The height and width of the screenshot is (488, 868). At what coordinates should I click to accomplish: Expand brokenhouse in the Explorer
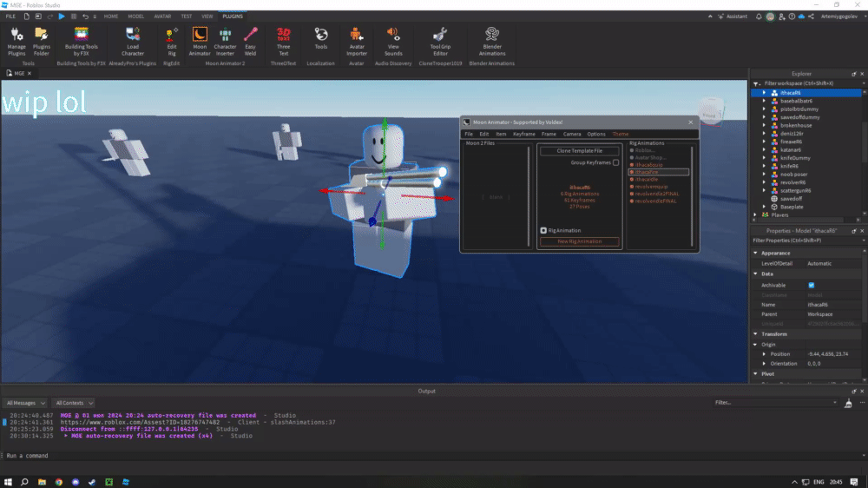[764, 125]
